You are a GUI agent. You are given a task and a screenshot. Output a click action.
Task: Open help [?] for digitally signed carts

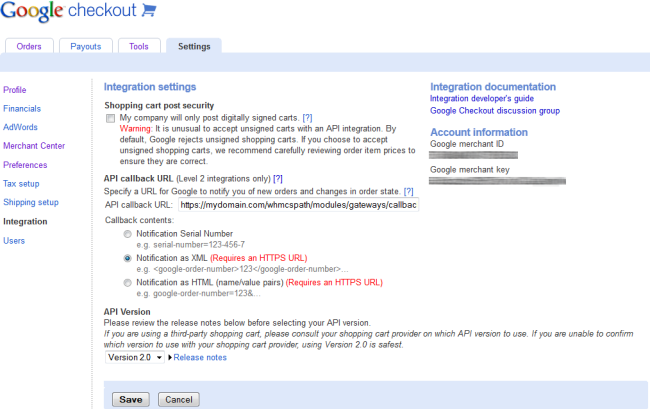tap(307, 118)
